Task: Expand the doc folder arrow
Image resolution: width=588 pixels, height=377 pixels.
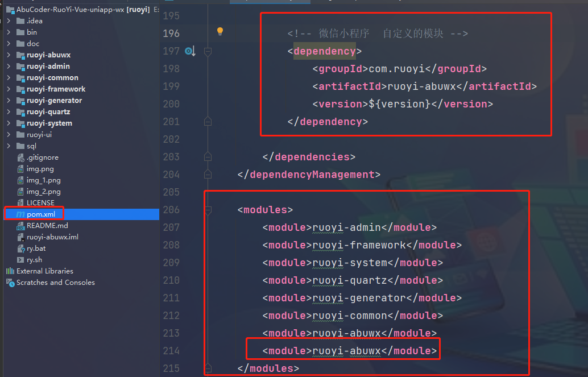Action: click(x=9, y=44)
